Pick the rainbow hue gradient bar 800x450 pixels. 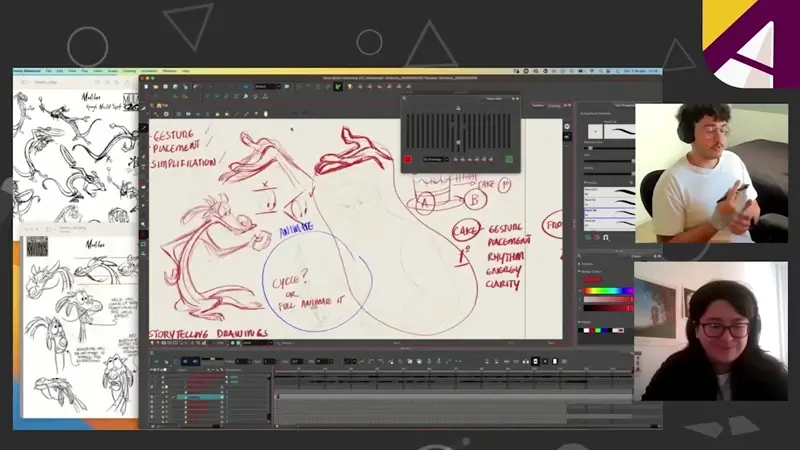pos(607,291)
